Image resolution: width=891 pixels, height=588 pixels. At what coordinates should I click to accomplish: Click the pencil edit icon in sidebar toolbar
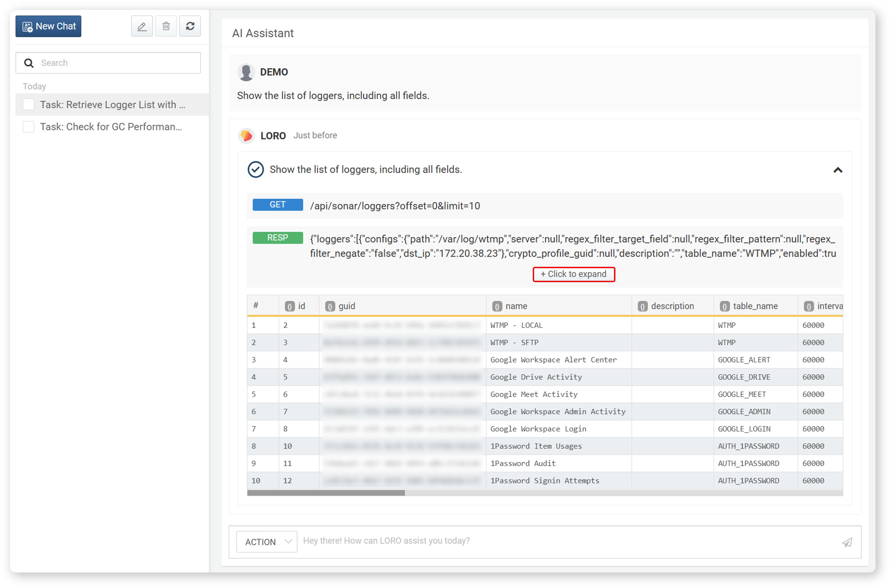142,26
